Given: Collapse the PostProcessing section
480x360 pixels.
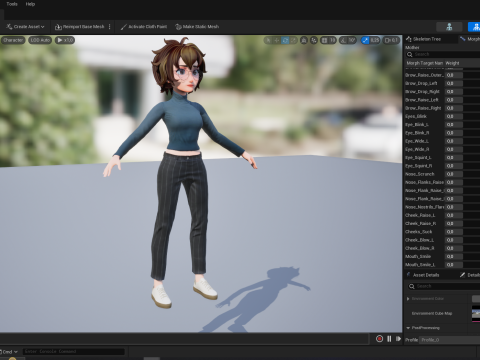Looking at the screenshot, I should click(x=408, y=328).
